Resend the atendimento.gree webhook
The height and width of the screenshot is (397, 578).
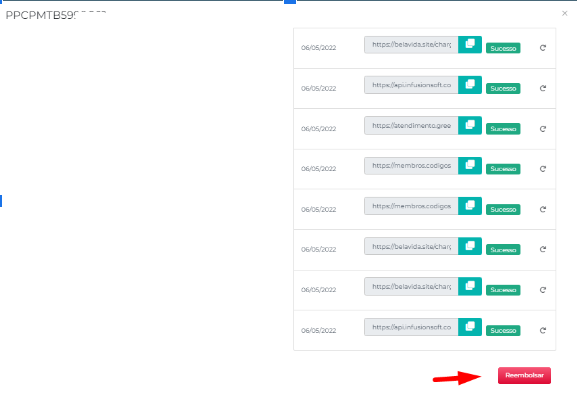pos(543,129)
